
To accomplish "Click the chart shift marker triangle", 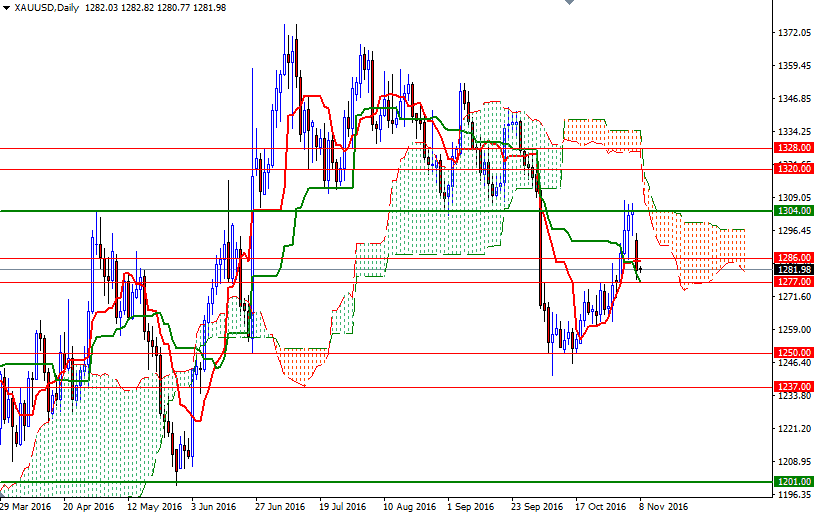I will point(569,2).
